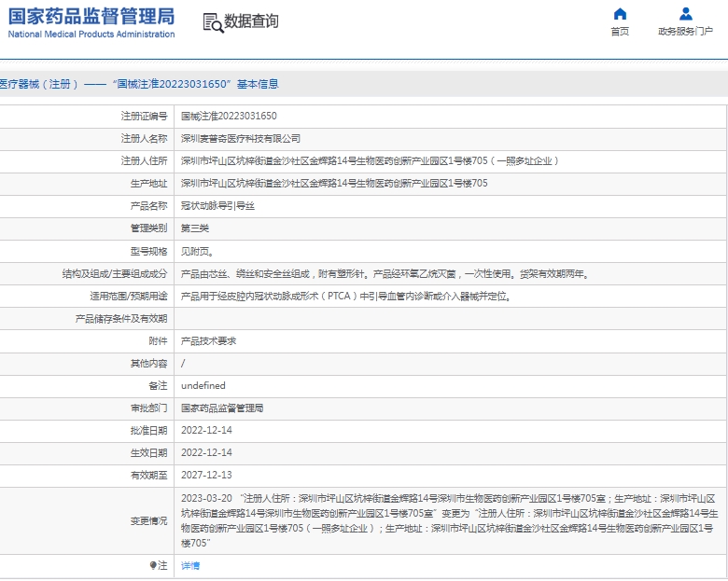Click the National Medical Products Administration text
Image resolution: width=728 pixels, height=581 pixels.
91,35
